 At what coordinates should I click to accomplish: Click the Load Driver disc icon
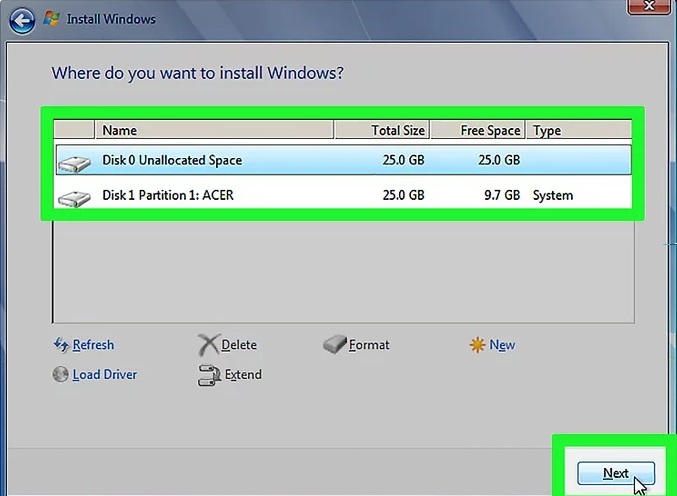tap(60, 374)
